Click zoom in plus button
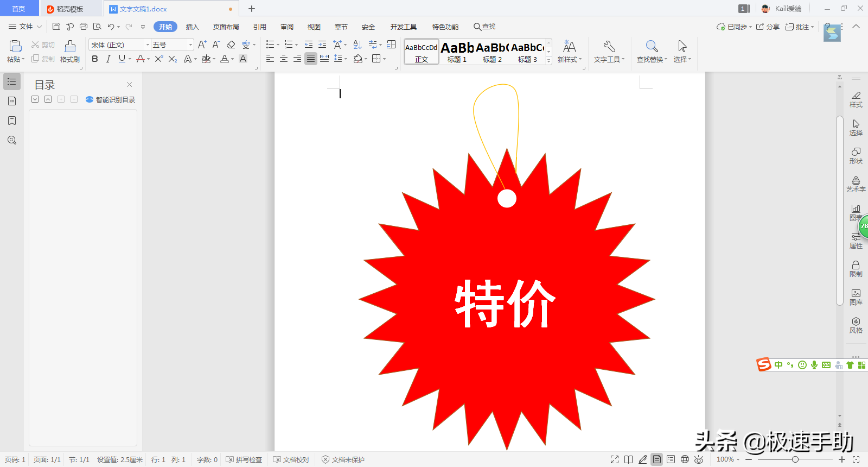This screenshot has width=868, height=467. coord(842,459)
